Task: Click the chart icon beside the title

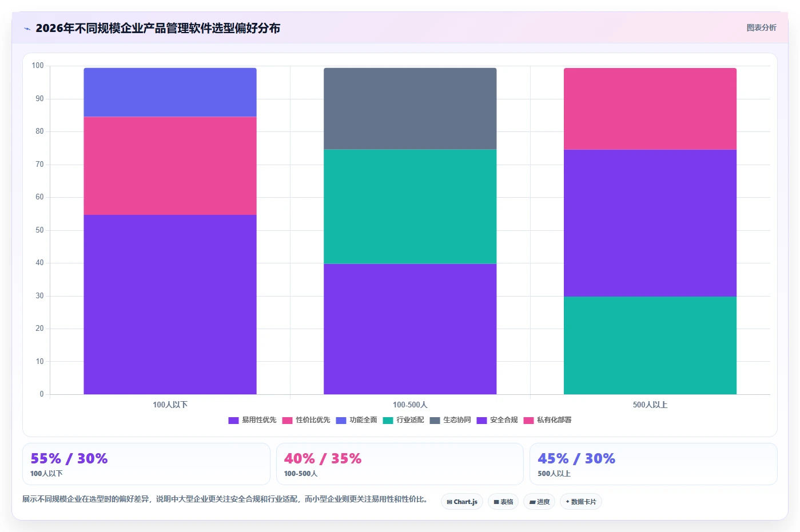Action: 27,29
